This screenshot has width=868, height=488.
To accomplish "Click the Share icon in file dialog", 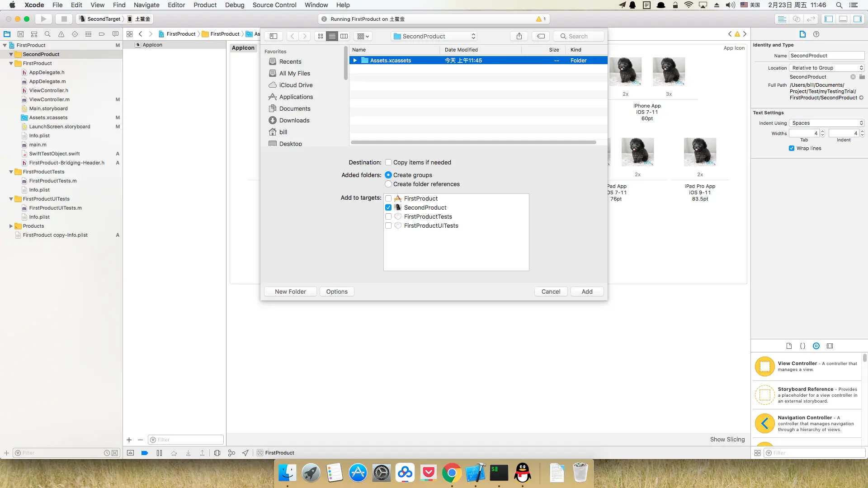I will 519,36.
